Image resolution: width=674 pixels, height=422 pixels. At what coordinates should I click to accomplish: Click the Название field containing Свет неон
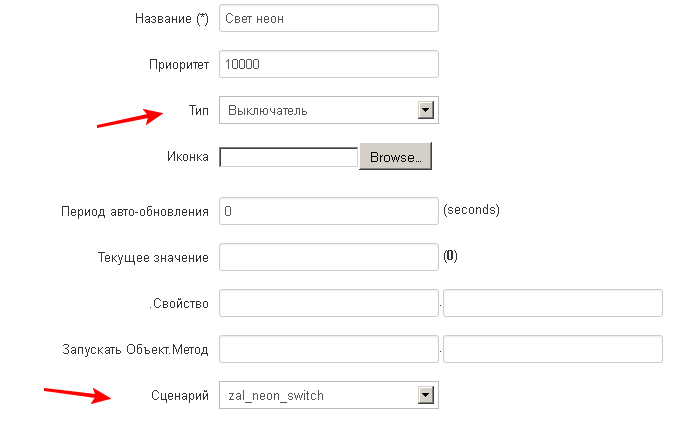[x=329, y=18]
